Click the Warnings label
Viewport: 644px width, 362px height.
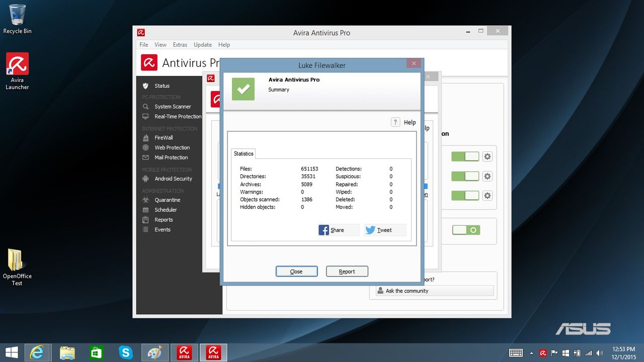click(x=252, y=192)
